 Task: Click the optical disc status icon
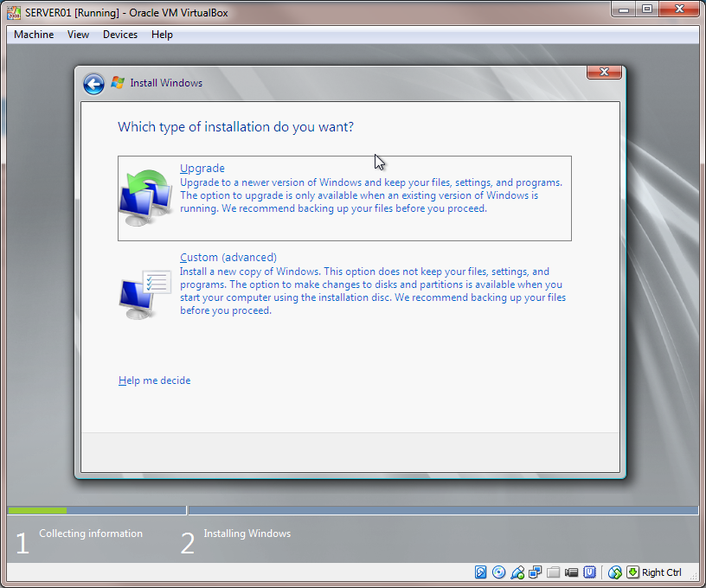coord(498,572)
